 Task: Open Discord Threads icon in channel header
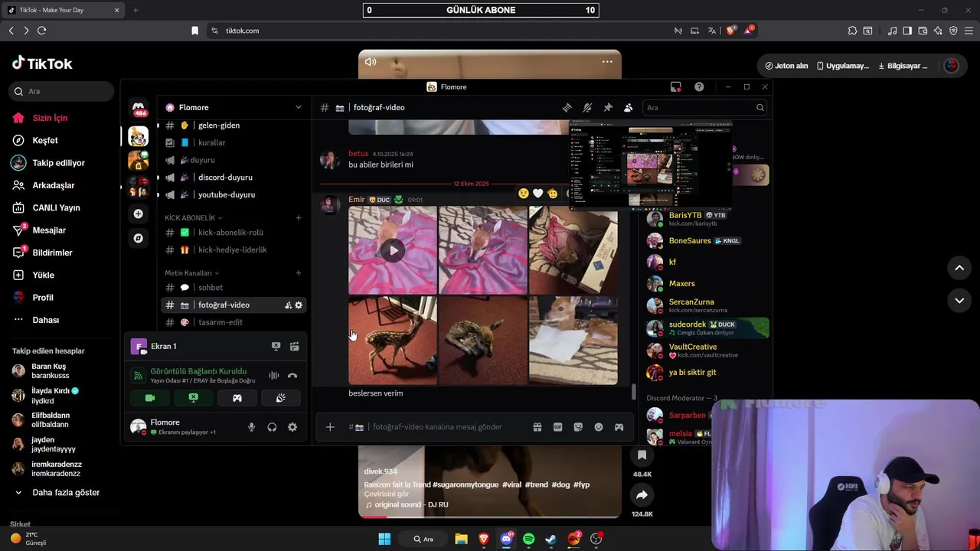tap(567, 108)
